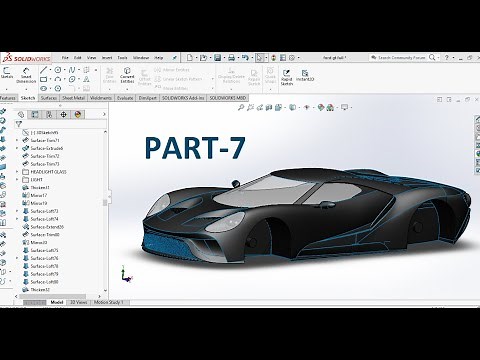Click the Print icon
Screen dimensions: 480x360
[231, 58]
